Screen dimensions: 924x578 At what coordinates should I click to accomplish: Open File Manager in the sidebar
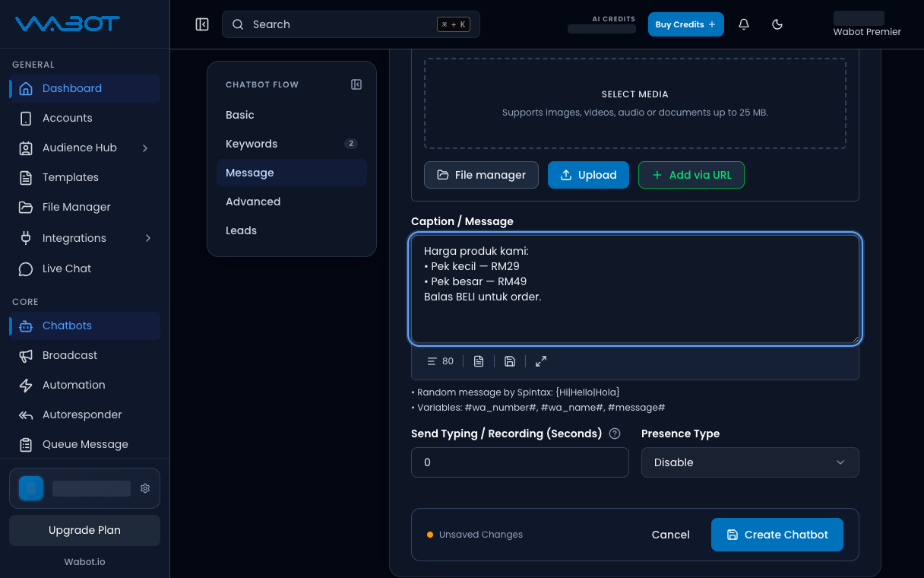[x=84, y=207]
